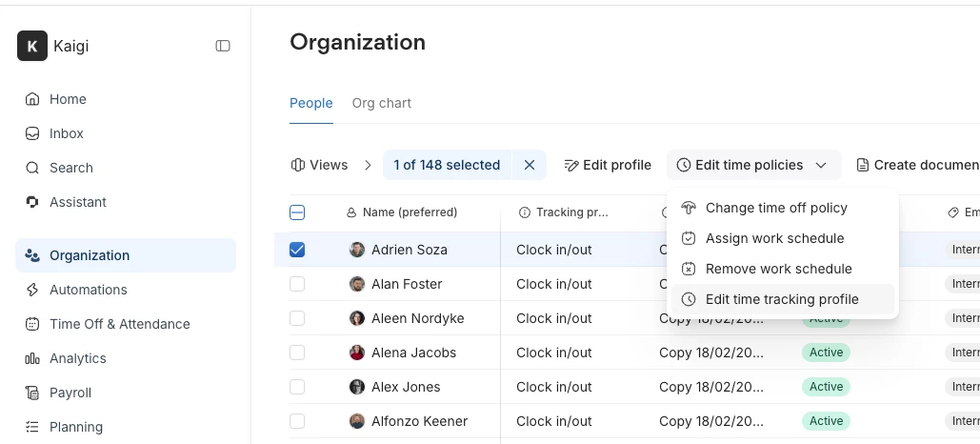This screenshot has width=980, height=444.
Task: Toggle the select-all header checkbox
Action: [297, 212]
